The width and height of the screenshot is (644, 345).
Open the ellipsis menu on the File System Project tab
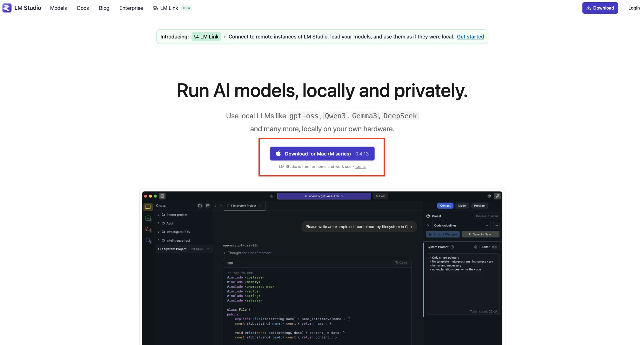260,206
